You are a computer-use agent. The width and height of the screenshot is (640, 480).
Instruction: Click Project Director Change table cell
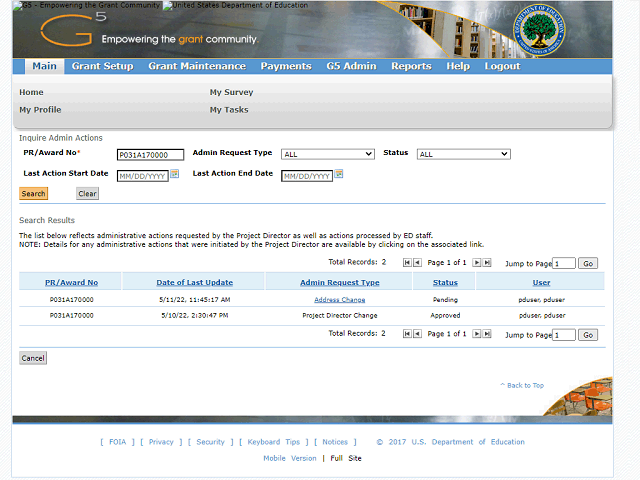pos(340,316)
